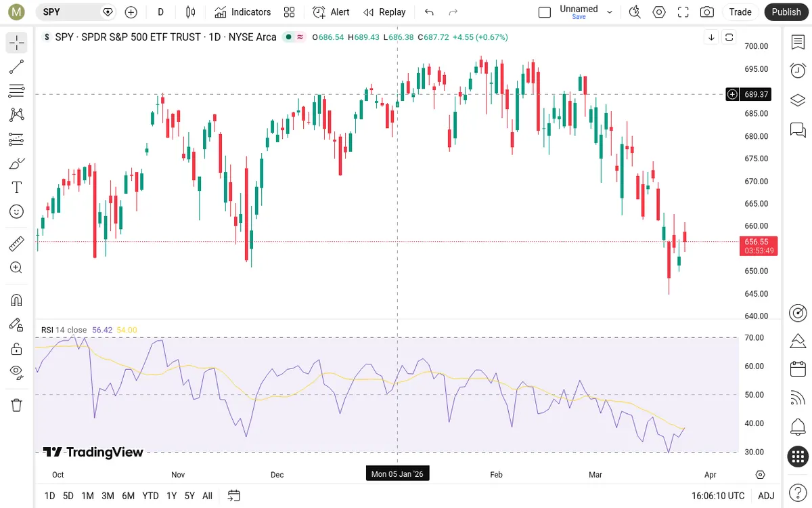Open the Indicators dialog
Image resolution: width=812 pixels, height=508 pixels.
click(242, 12)
